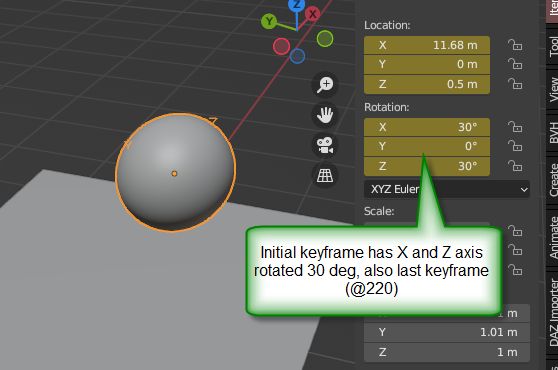Click negative Z blue circle on gizmo
558x370 pixels.
click(x=298, y=56)
